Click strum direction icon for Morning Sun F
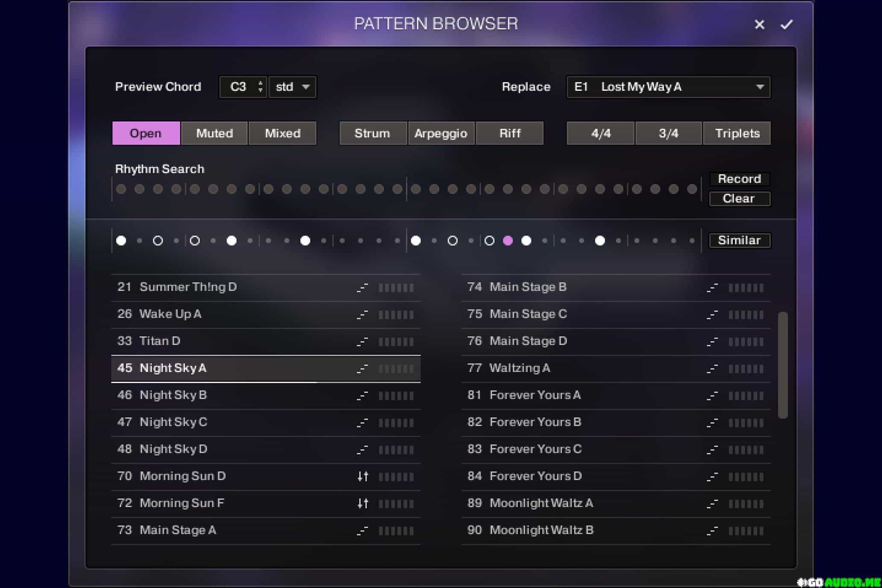The width and height of the screenshot is (882, 588). tap(362, 503)
